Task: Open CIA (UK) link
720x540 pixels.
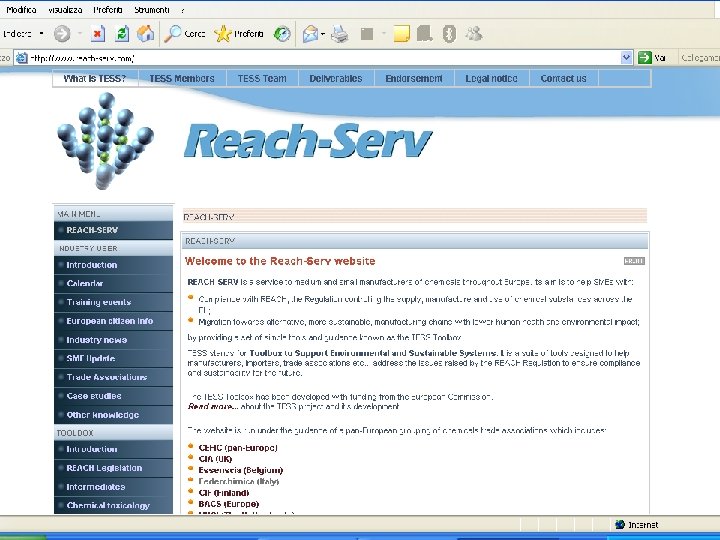Action: point(215,459)
